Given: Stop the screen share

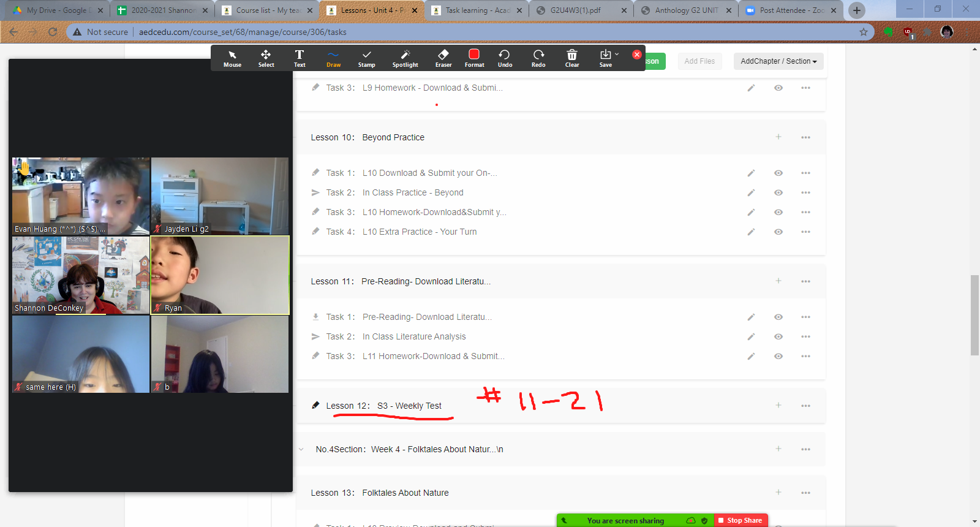Looking at the screenshot, I should [741, 520].
